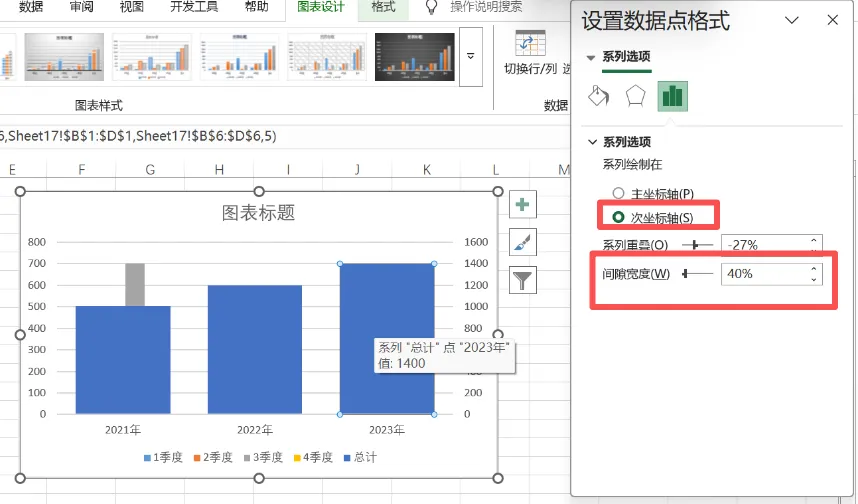858x504 pixels.
Task: Switch to the 数据 ribbon tab
Action: (31, 7)
